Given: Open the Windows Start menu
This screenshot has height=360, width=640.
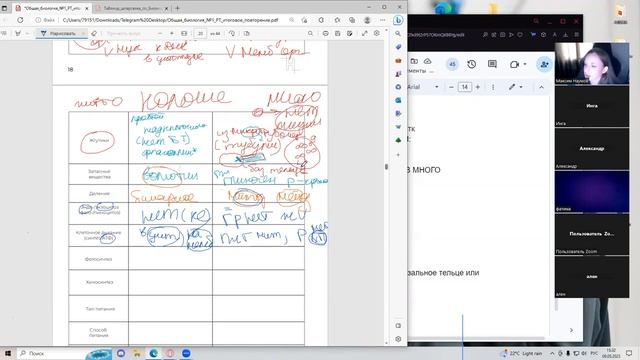Looking at the screenshot, I should point(7,353).
